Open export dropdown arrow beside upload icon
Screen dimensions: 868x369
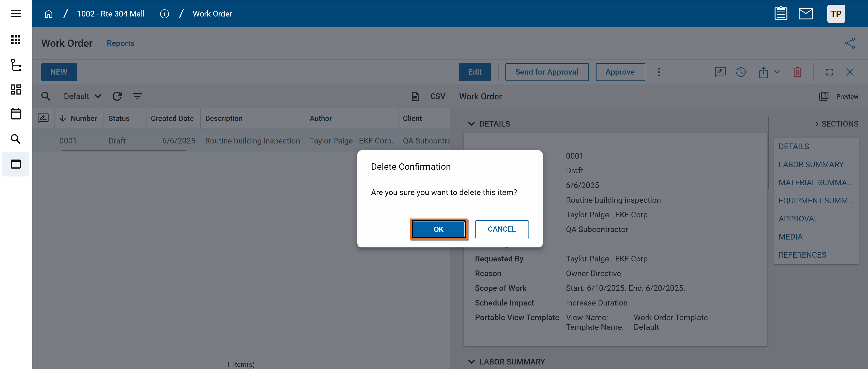click(x=777, y=72)
